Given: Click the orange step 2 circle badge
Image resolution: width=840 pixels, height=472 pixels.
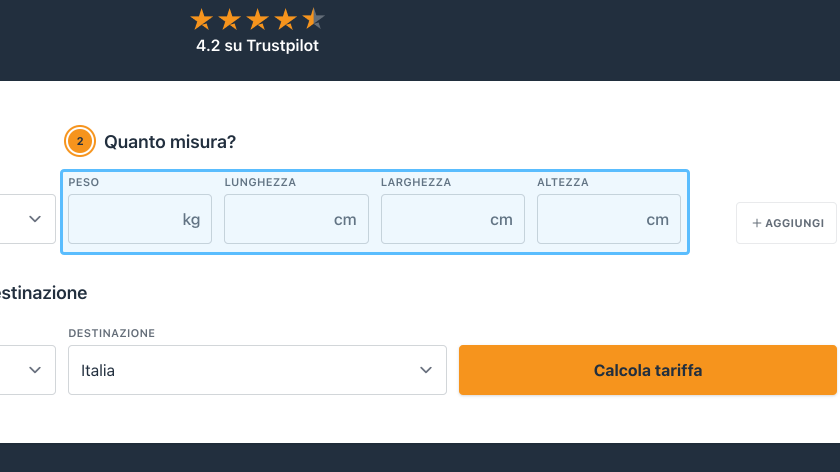Looking at the screenshot, I should point(79,142).
